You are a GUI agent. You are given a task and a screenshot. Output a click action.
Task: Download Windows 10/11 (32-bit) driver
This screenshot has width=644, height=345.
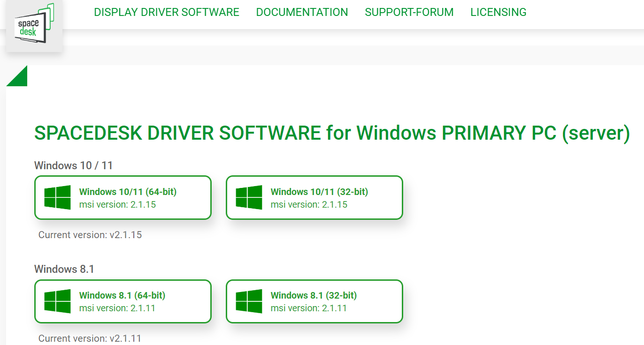tap(314, 197)
